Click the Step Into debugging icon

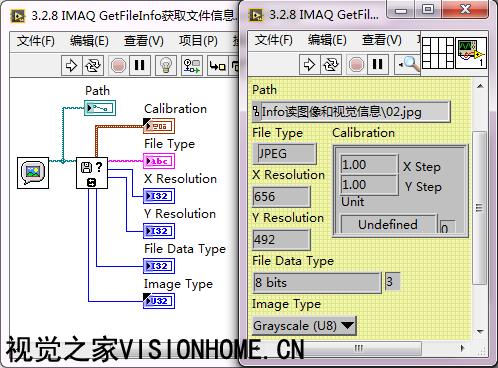pyautogui.click(x=217, y=66)
